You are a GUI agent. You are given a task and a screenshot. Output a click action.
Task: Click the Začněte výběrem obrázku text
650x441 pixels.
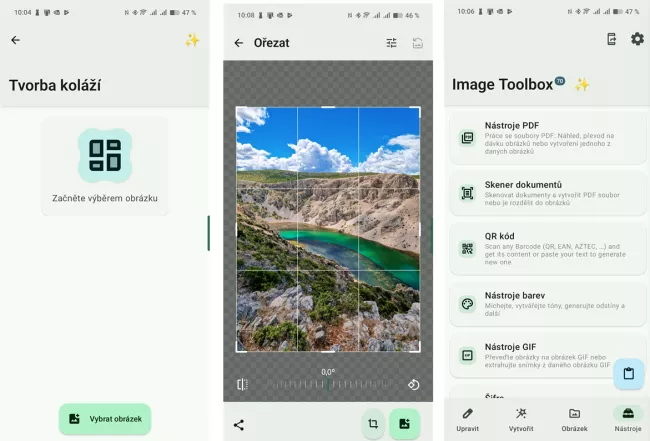[x=105, y=198]
